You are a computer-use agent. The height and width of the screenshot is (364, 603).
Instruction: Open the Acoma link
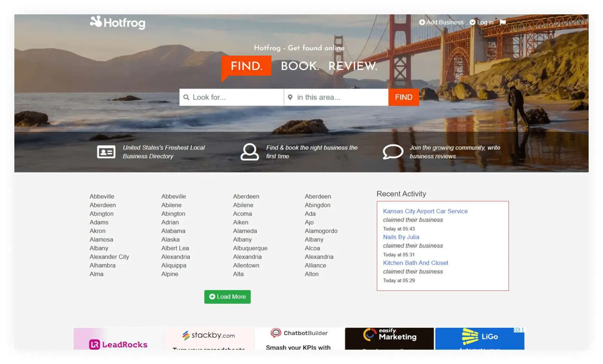coord(243,214)
